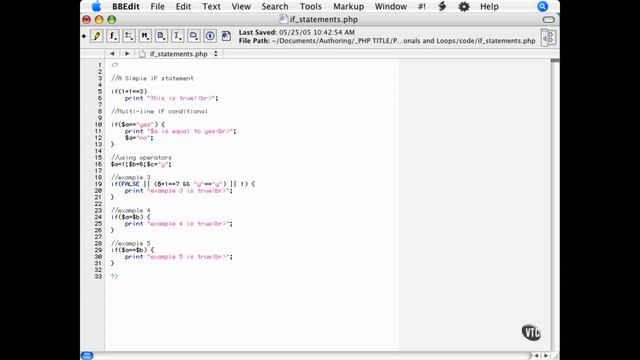The width and height of the screenshot is (640, 360).
Task: Click the if(FALSE || ...) condition line
Action: [183, 184]
